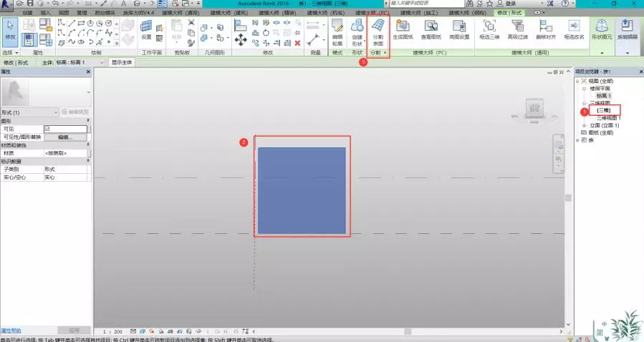The width and height of the screenshot is (644, 342).
Task: Click the 高级过滤 funnel tool
Action: (x=517, y=30)
